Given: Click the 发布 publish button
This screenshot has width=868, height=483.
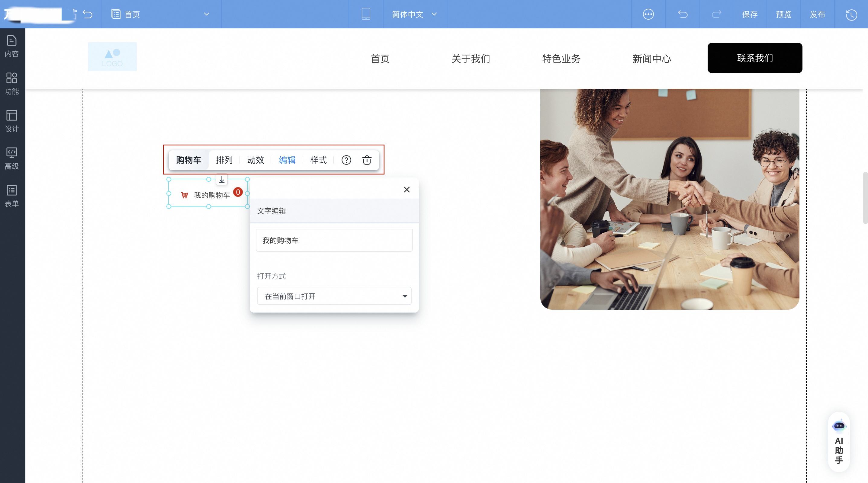Looking at the screenshot, I should (817, 14).
